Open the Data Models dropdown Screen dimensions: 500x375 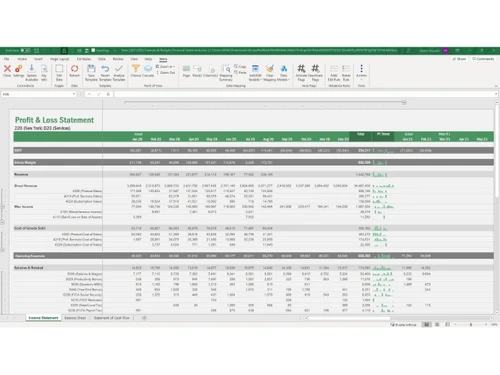[284, 73]
